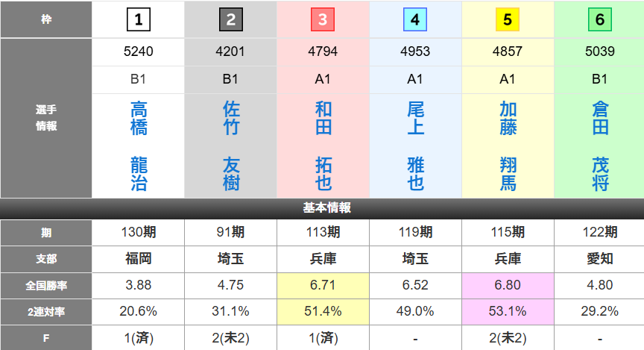
Task: Click the 基本情報 section header bar
Action: click(322, 208)
